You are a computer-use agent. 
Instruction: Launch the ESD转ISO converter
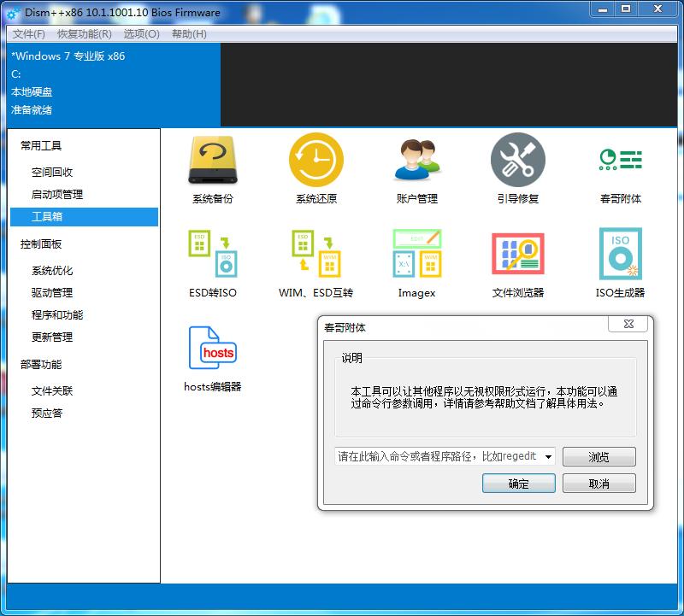click(211, 256)
